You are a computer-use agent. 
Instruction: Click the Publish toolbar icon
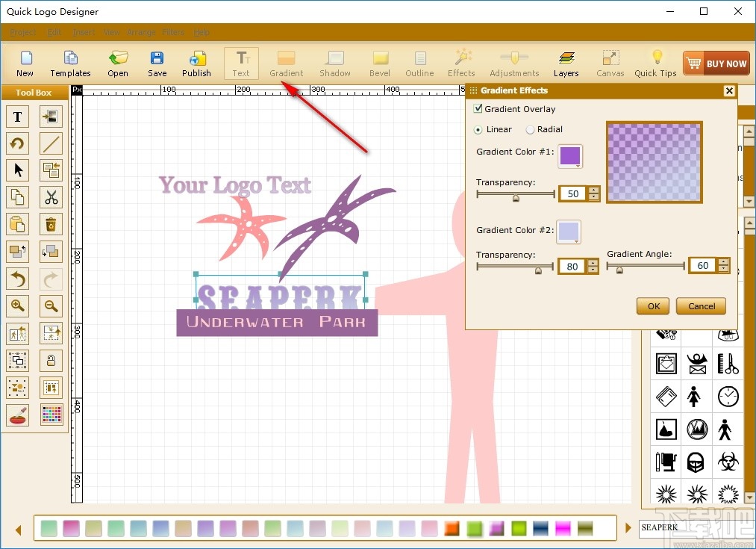click(x=196, y=63)
